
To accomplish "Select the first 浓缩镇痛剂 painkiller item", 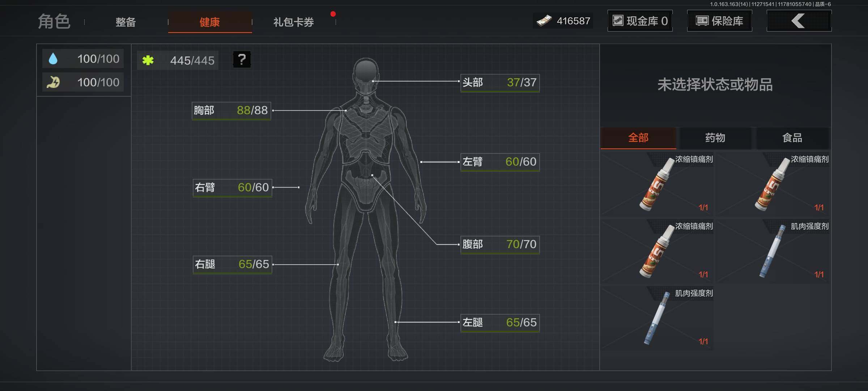I will click(657, 184).
